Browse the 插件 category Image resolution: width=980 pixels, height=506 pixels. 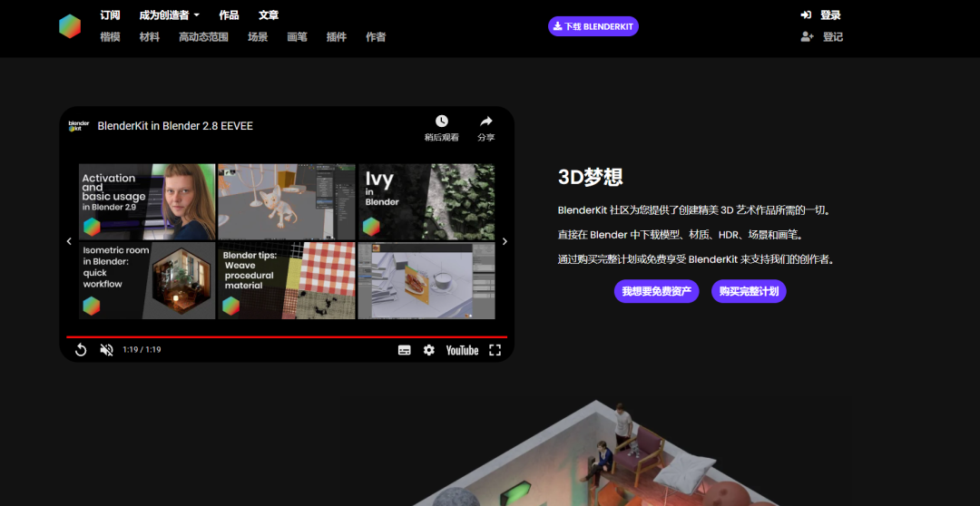[337, 37]
